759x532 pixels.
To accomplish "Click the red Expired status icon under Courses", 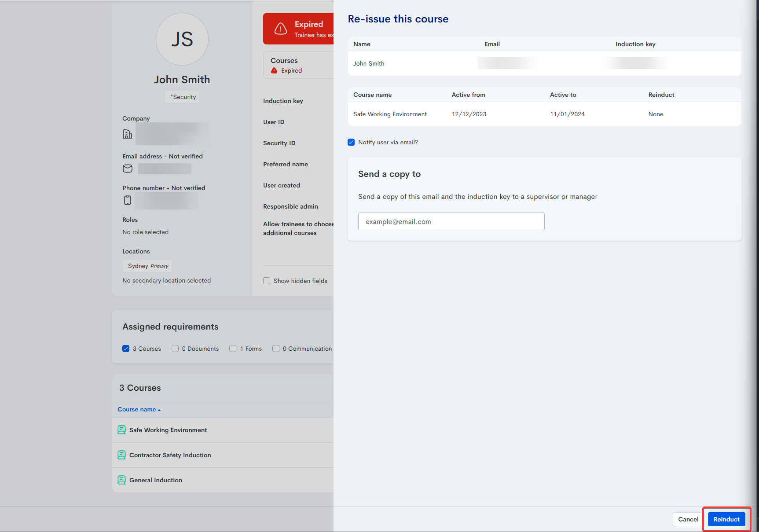I will tap(274, 70).
